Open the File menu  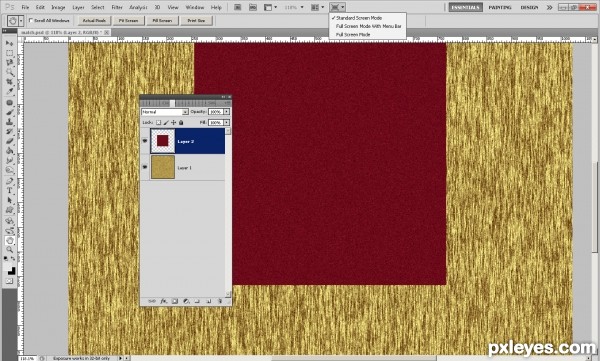point(25,7)
